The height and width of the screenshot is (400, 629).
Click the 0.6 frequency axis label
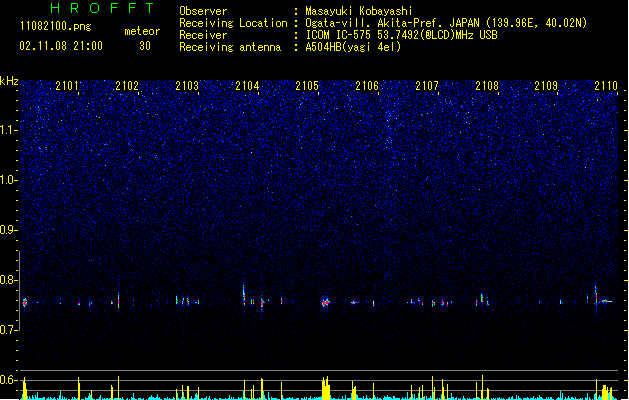(8, 380)
